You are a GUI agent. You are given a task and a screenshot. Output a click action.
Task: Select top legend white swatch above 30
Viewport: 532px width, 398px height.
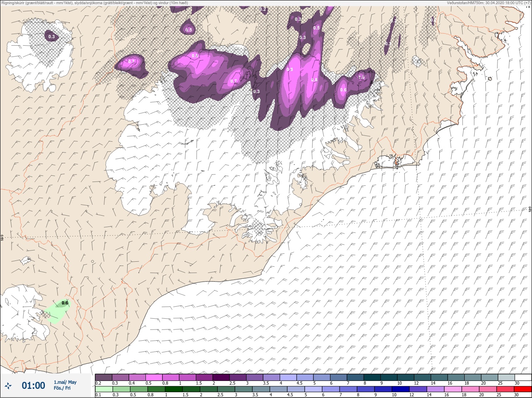pos(523,377)
